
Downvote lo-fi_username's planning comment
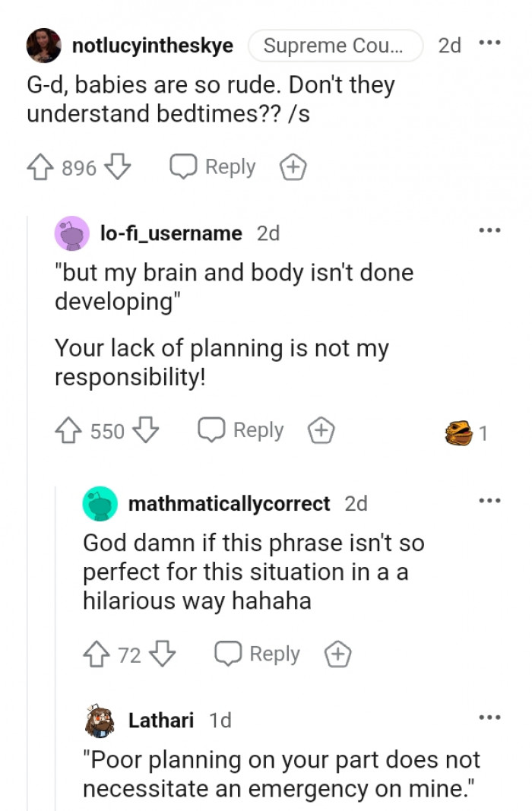(145, 431)
